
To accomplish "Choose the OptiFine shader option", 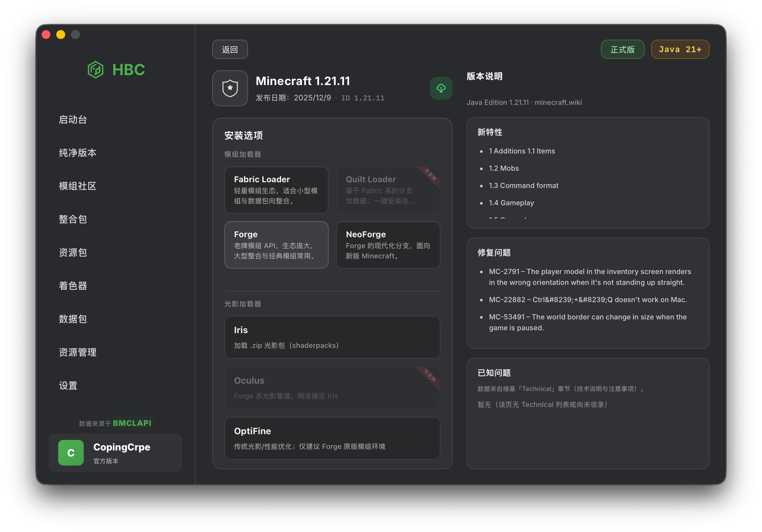I will (x=332, y=438).
